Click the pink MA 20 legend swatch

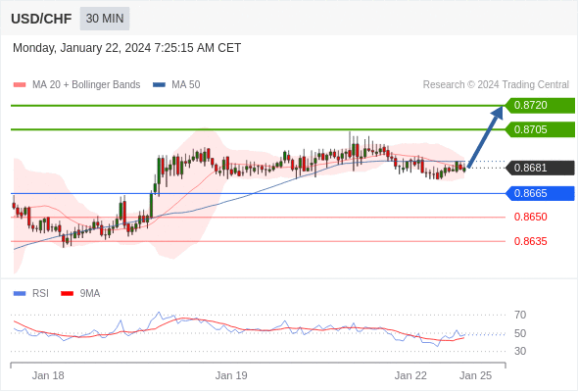pyautogui.click(x=20, y=85)
